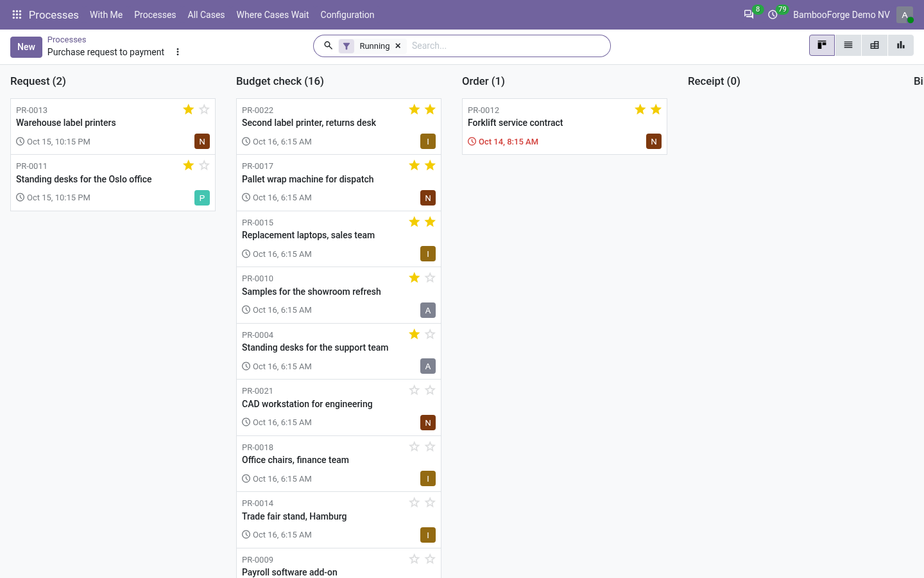The width and height of the screenshot is (924, 578).
Task: Click into the Search input field
Action: click(x=507, y=46)
